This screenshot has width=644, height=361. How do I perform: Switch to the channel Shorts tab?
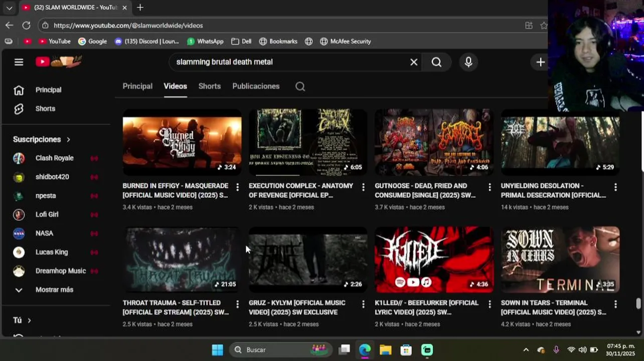click(x=210, y=86)
